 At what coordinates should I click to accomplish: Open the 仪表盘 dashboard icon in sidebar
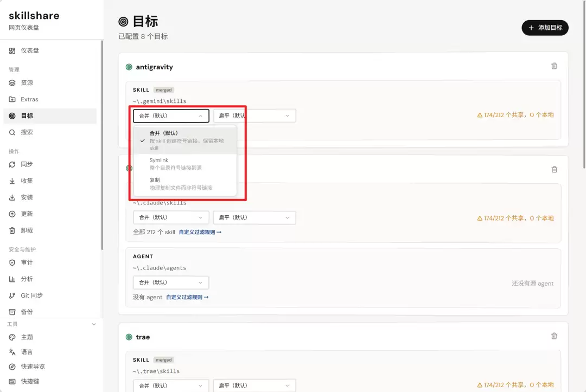(x=12, y=50)
